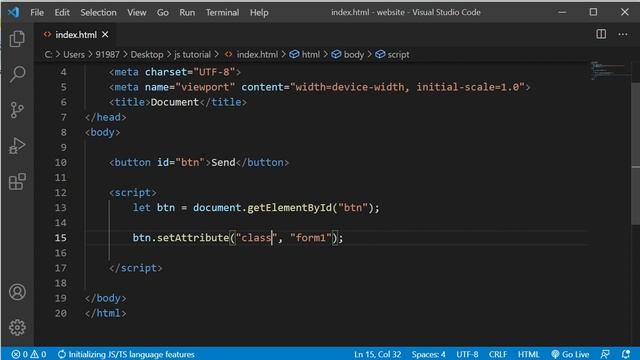Open the Go menu
Screen dimensions: 640x360
(162, 13)
